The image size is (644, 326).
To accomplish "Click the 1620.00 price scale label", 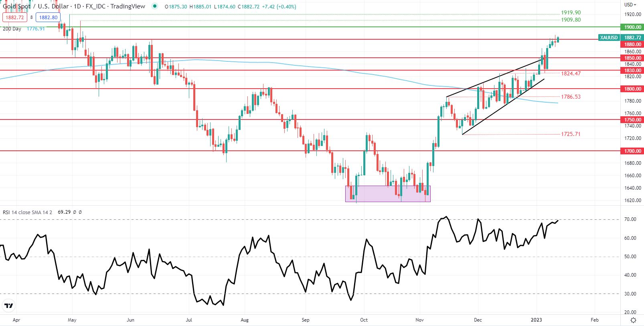I will click(x=632, y=200).
